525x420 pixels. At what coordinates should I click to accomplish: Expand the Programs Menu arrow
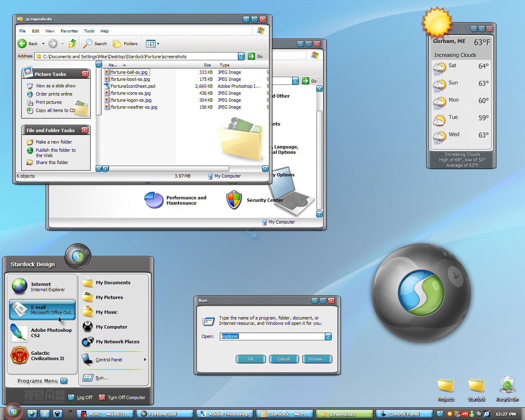64,381
